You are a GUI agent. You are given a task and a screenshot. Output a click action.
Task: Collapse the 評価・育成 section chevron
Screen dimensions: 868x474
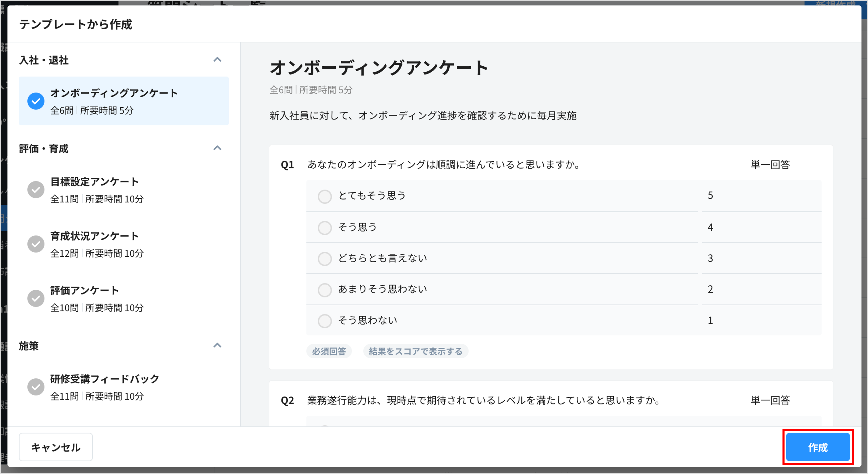pyautogui.click(x=218, y=148)
